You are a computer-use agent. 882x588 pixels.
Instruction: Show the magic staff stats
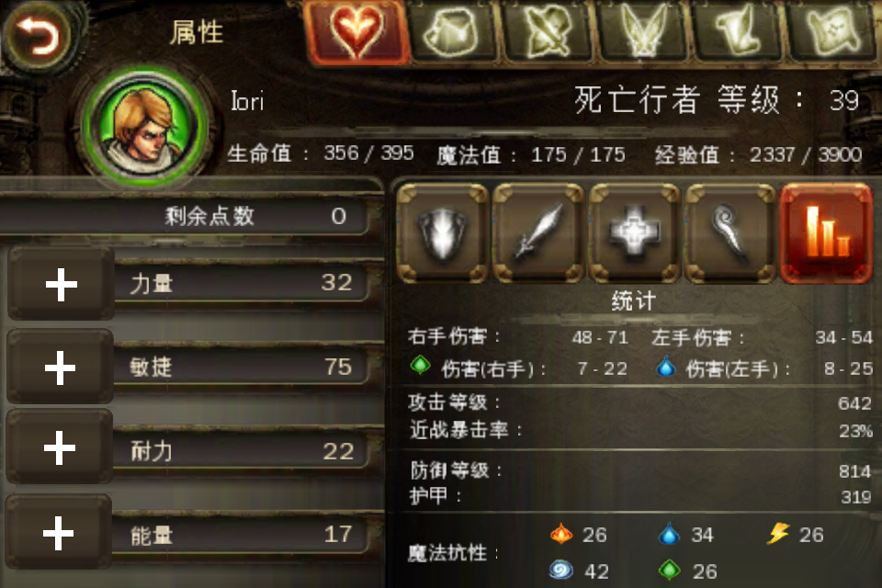(729, 233)
